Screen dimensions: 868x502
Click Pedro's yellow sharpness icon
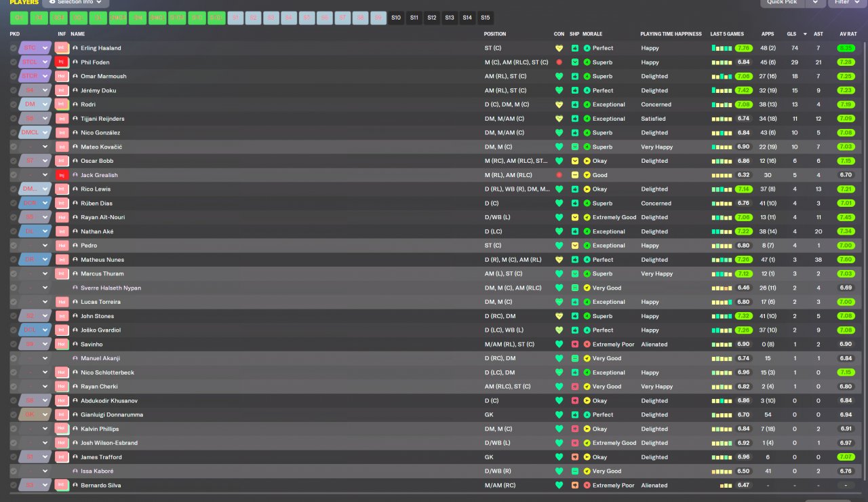coord(575,246)
